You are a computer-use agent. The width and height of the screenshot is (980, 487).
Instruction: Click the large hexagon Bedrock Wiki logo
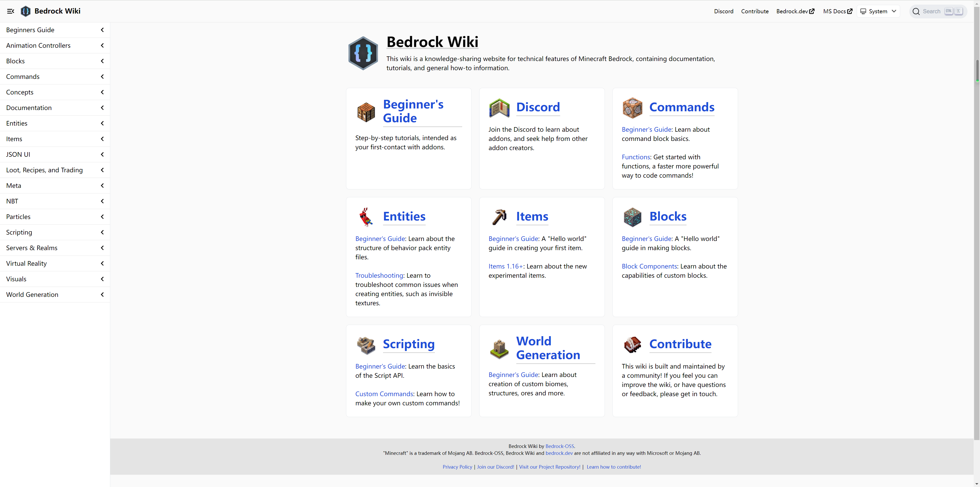tap(363, 53)
